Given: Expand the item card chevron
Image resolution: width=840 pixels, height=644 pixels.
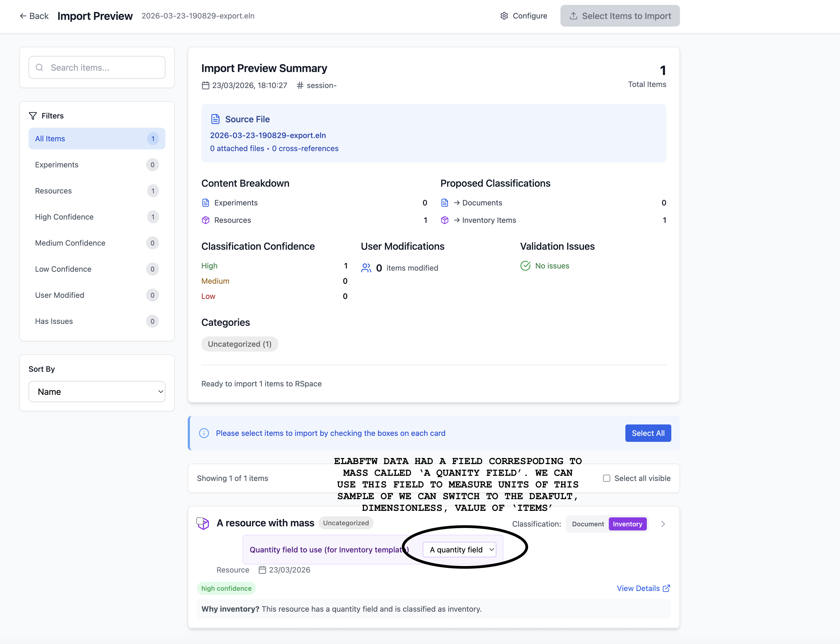Looking at the screenshot, I should point(663,524).
